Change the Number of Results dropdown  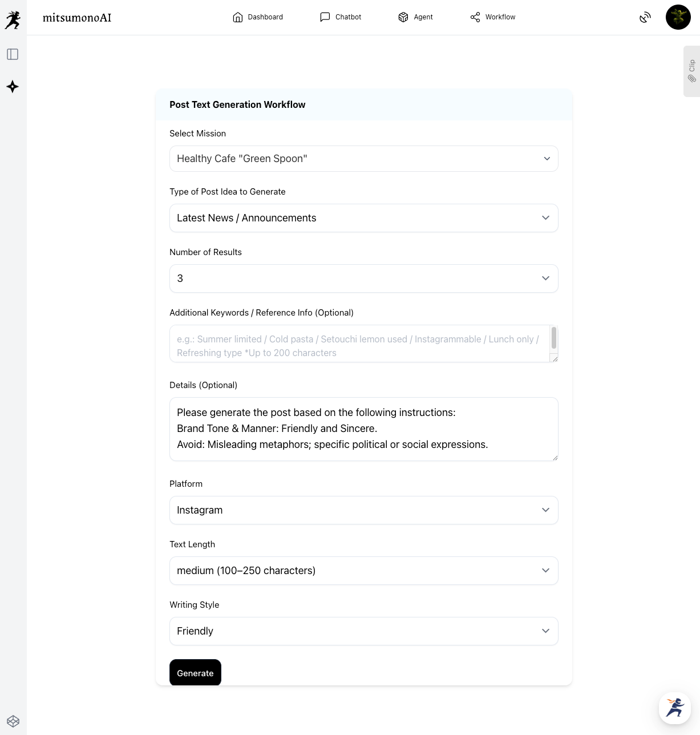click(363, 278)
